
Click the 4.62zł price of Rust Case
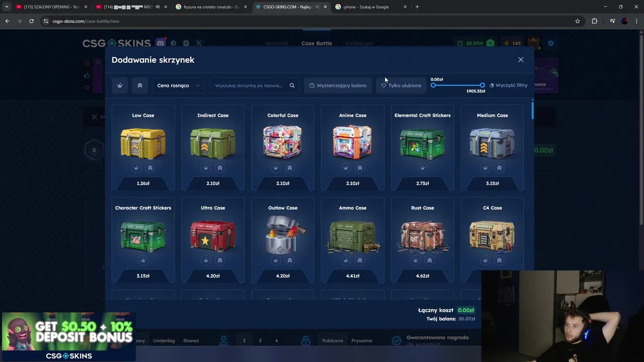click(423, 276)
